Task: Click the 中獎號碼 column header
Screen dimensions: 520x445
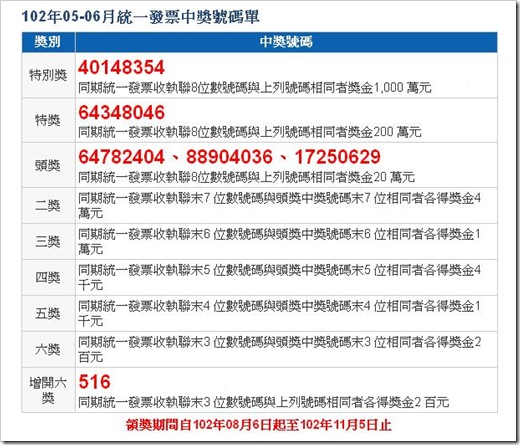Action: click(x=286, y=42)
